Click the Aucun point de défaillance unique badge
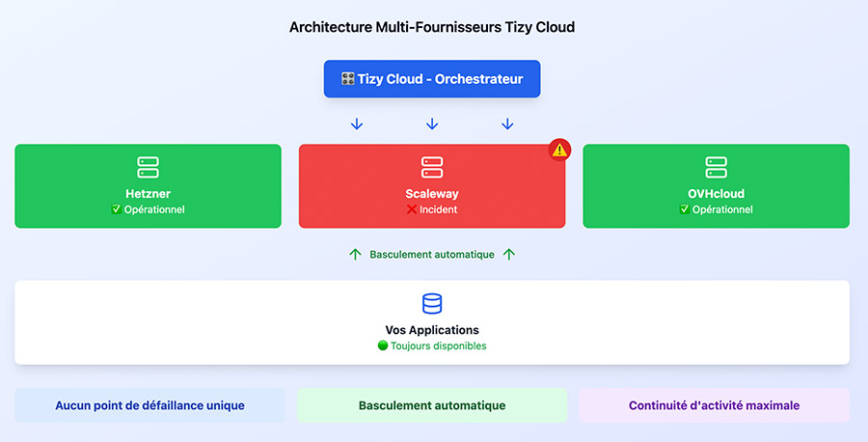868x442 pixels. click(x=150, y=405)
